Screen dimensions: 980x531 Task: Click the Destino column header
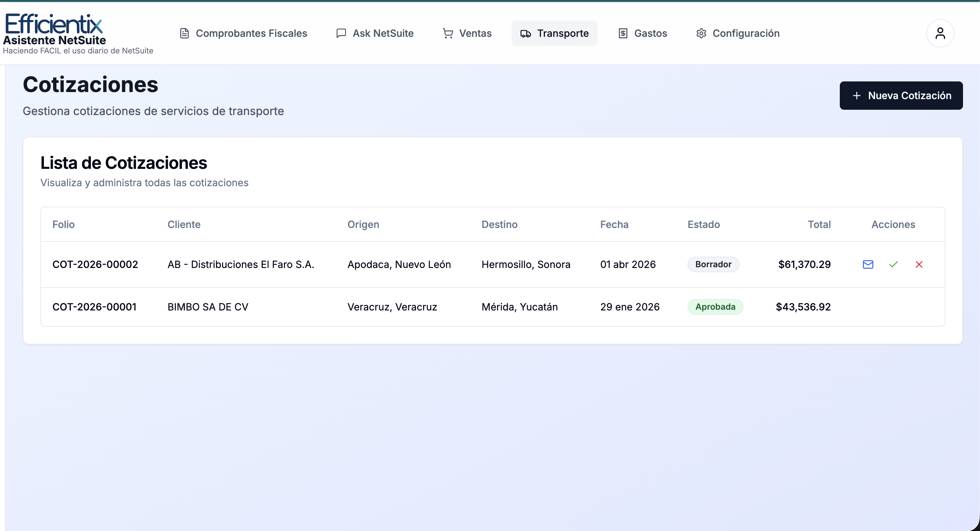pos(500,224)
